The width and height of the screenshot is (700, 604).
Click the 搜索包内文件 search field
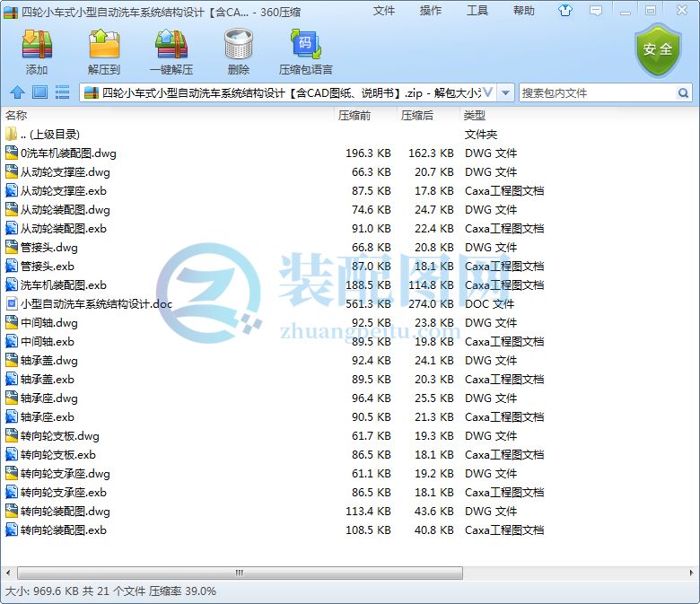[599, 92]
